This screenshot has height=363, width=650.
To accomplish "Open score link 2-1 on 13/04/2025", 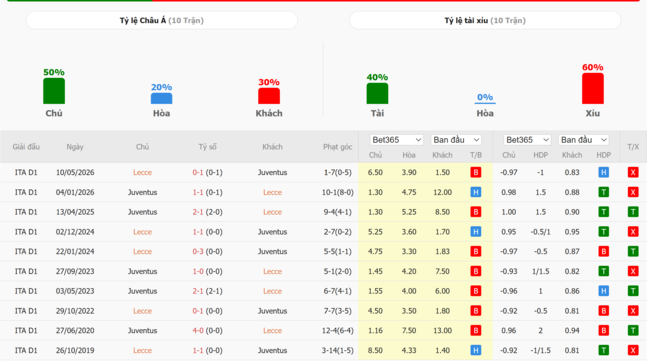I will [198, 212].
